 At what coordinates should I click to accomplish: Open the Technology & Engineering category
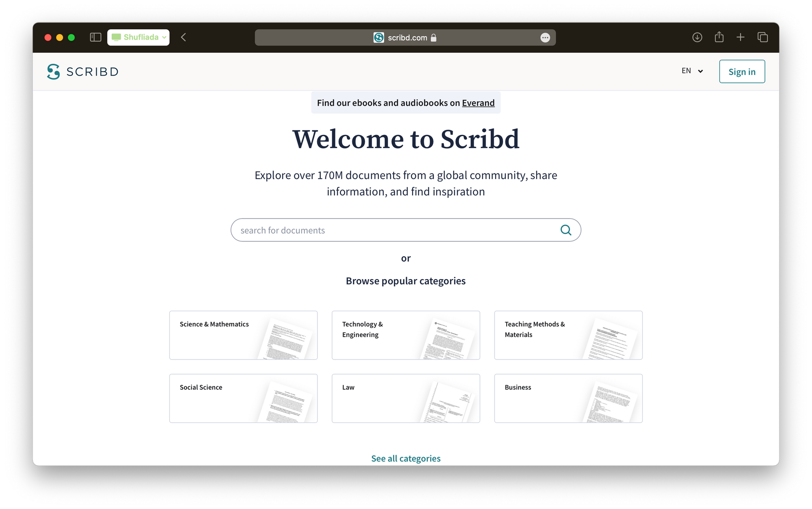point(406,335)
